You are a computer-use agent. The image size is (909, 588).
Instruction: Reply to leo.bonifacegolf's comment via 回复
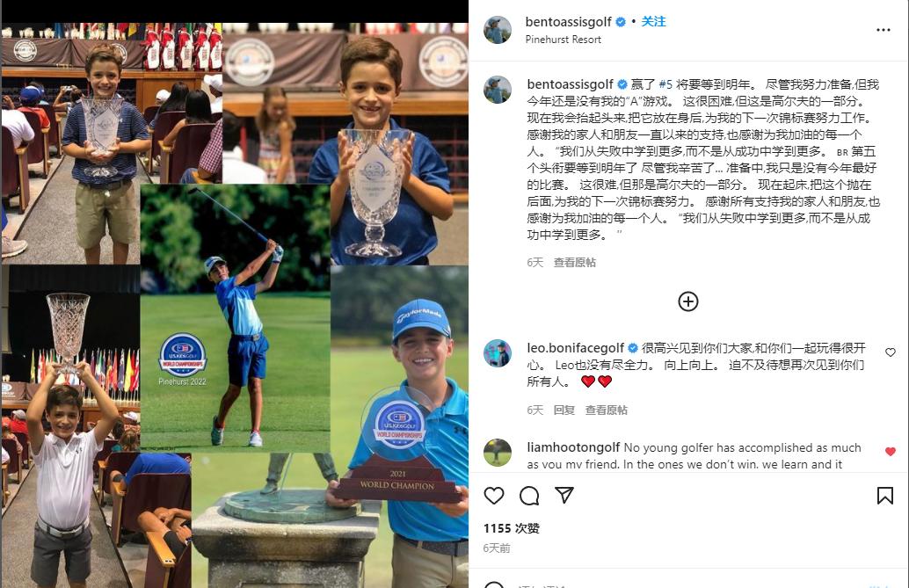(x=564, y=410)
